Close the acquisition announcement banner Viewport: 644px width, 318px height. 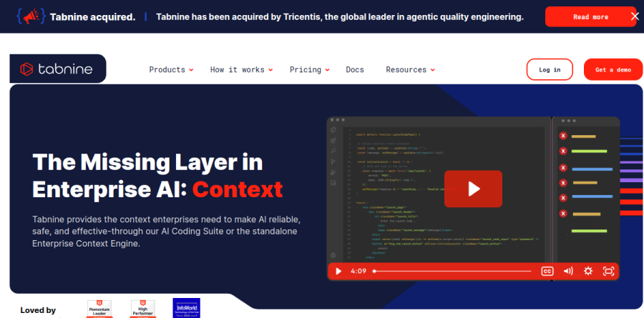tap(635, 16)
